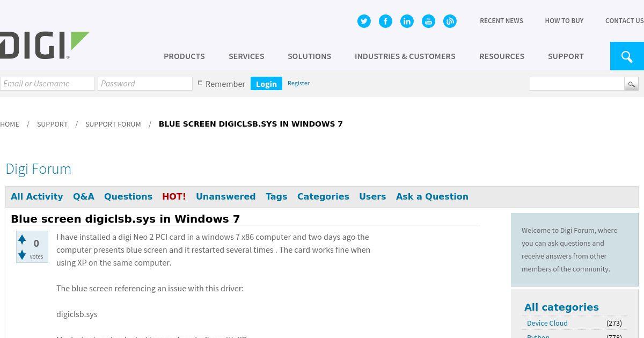The height and width of the screenshot is (338, 644).
Task: Open the How To Buy link
Action: 564,21
